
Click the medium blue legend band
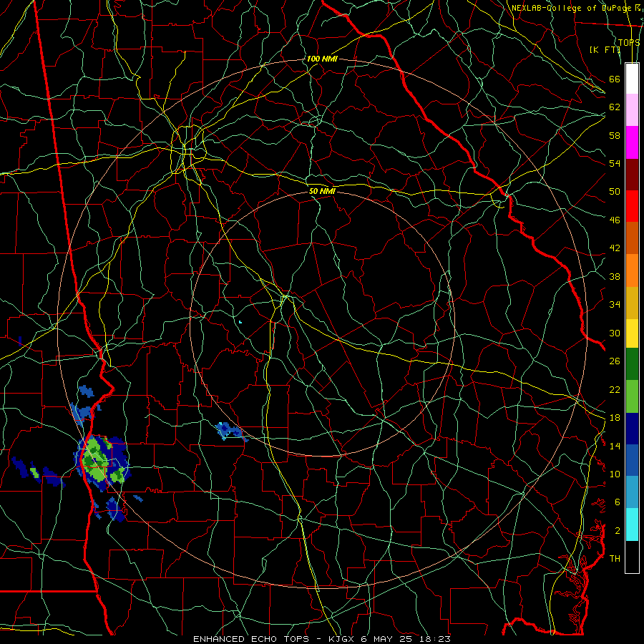tap(632, 460)
